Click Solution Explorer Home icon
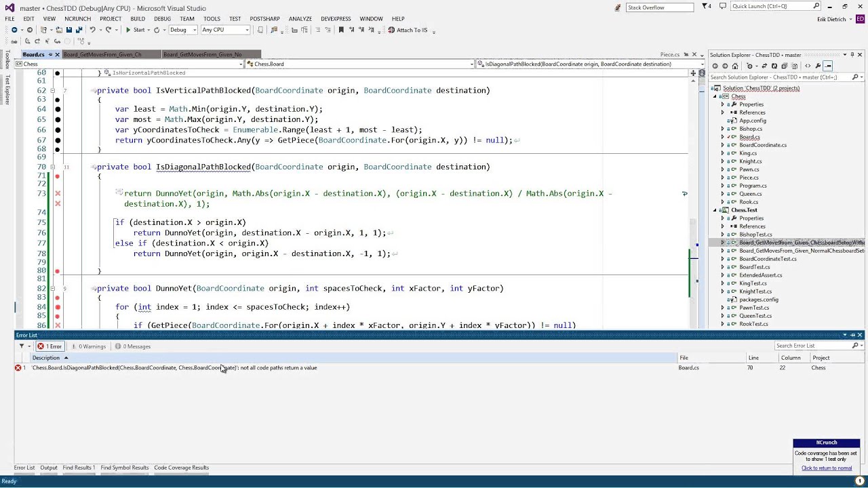Viewport: 868px width, 488px height. click(735, 66)
